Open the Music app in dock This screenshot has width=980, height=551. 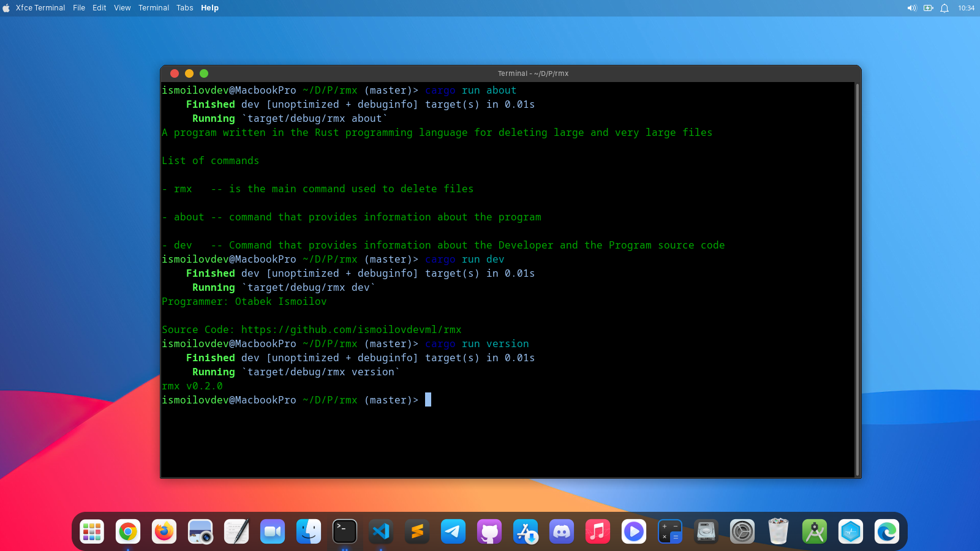(598, 531)
